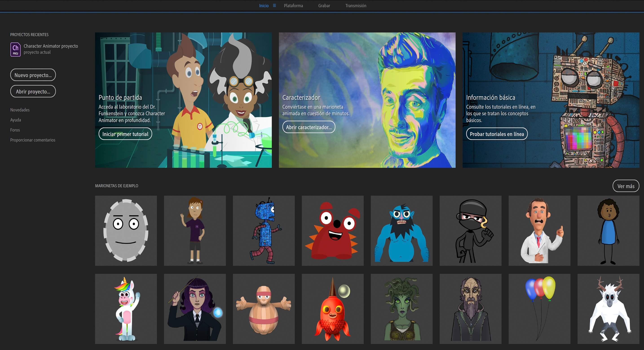Select the colored balloons puppet thumbnail
This screenshot has width=644, height=350.
click(539, 309)
